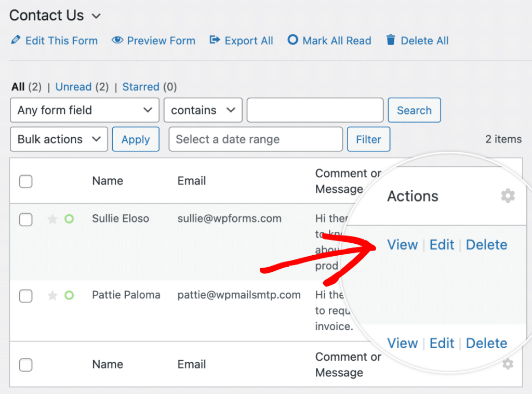
Task: Click the pencil icon beside Edit This Form
Action: coord(16,40)
